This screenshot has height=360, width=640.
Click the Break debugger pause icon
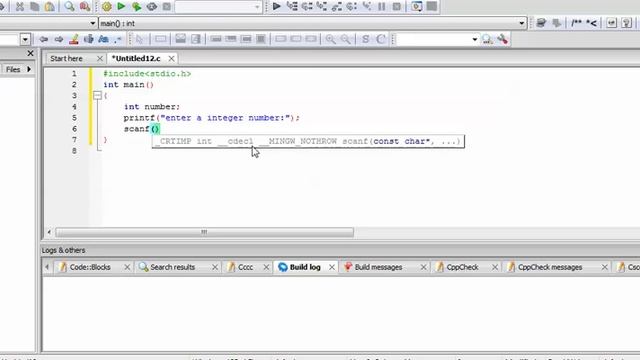(382, 7)
